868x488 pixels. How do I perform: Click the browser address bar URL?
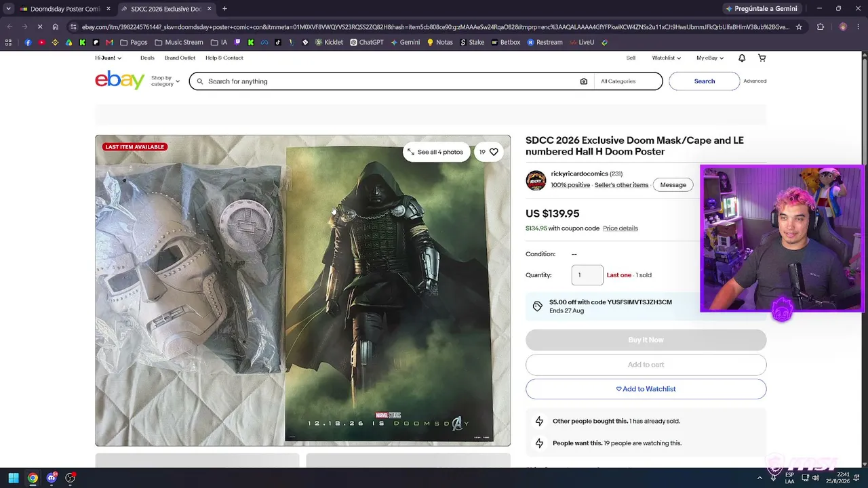tap(434, 27)
